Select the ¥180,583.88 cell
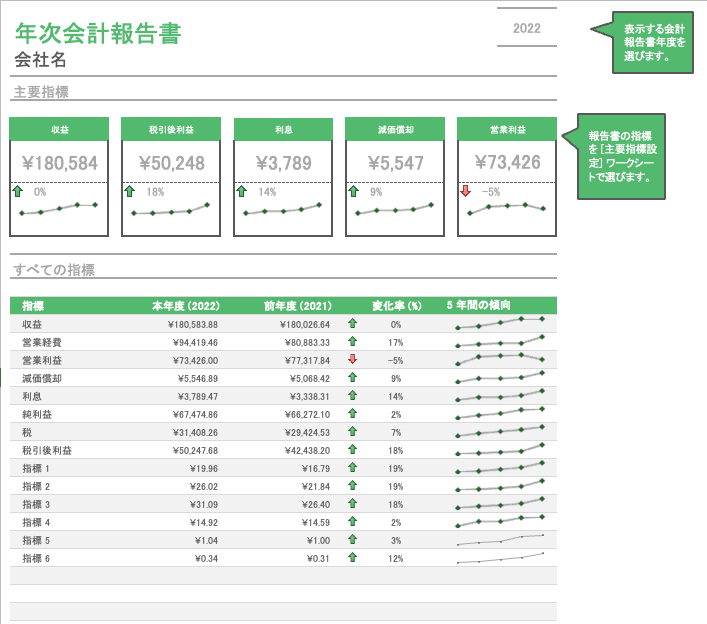The image size is (707, 624). point(193,325)
